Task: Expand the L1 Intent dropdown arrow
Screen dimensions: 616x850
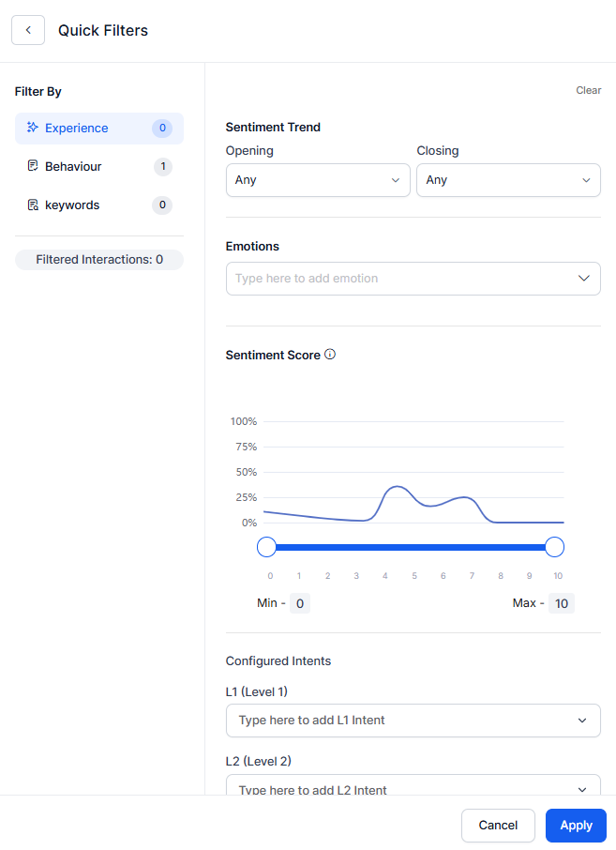Action: (x=582, y=721)
